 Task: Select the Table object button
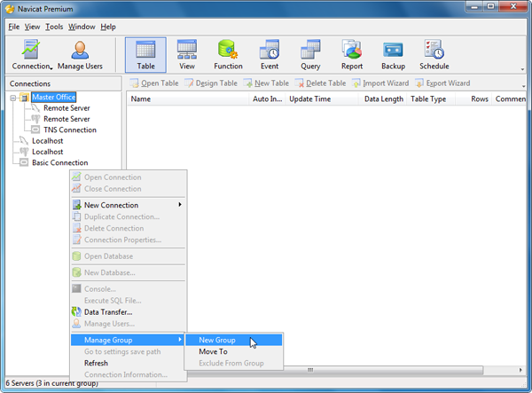click(145, 55)
